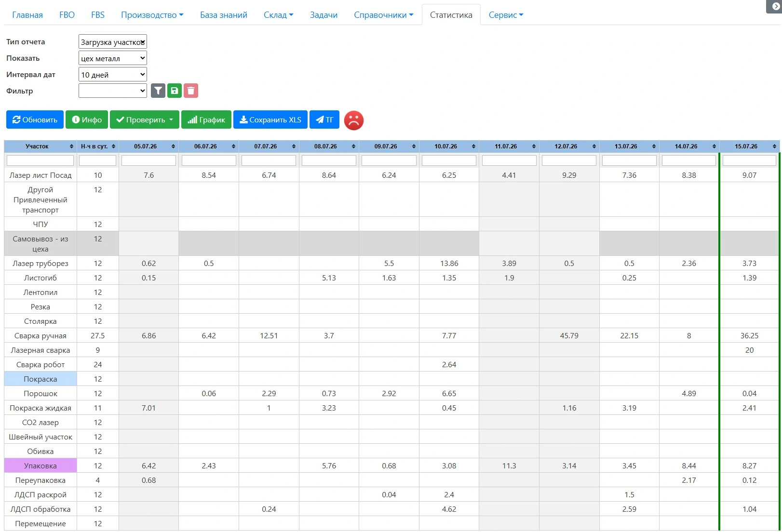Save filter with green floppy icon
The image size is (782, 532).
point(175,91)
